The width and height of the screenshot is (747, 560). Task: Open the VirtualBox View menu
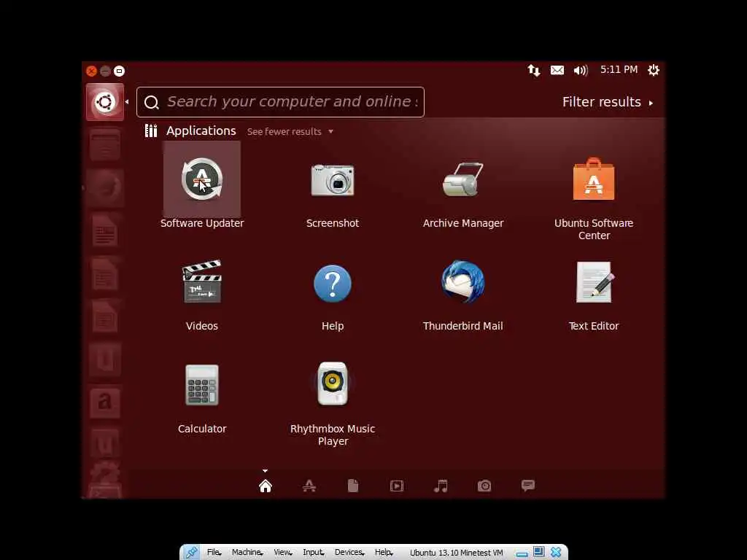(283, 553)
